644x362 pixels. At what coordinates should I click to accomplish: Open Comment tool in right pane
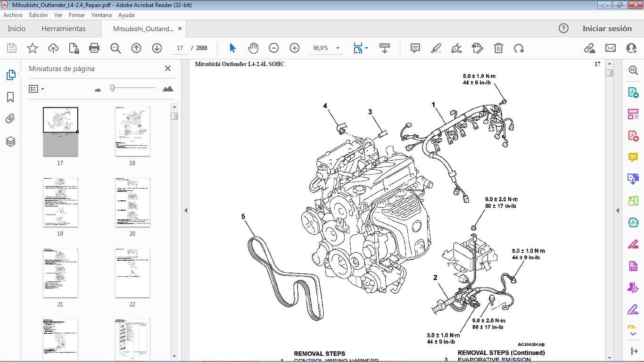point(633,157)
